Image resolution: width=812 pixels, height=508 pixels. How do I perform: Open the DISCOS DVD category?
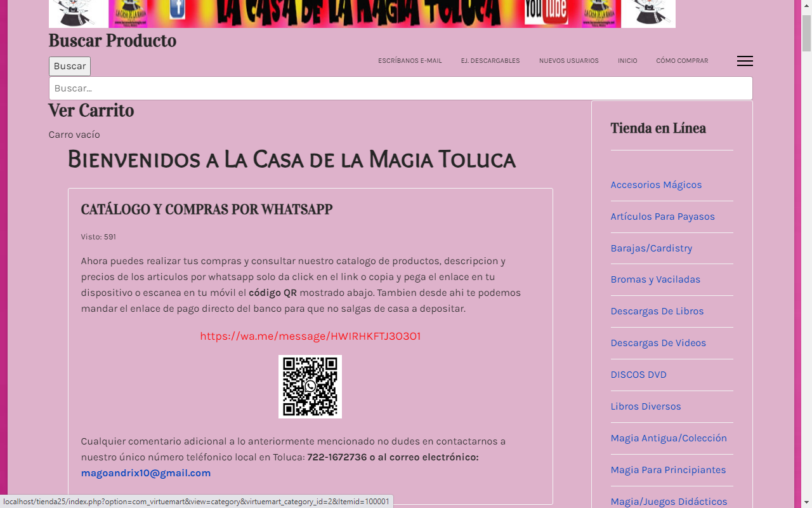pyautogui.click(x=639, y=375)
